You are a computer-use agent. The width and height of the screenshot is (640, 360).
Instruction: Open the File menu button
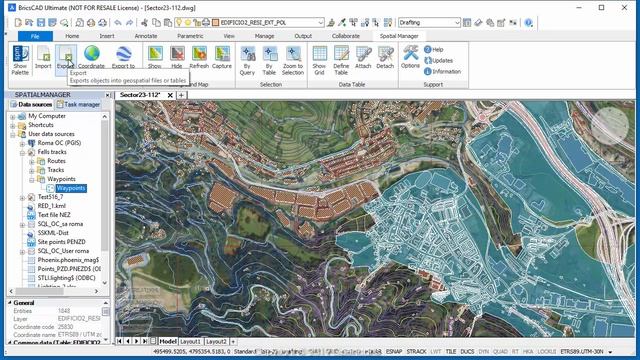35,36
